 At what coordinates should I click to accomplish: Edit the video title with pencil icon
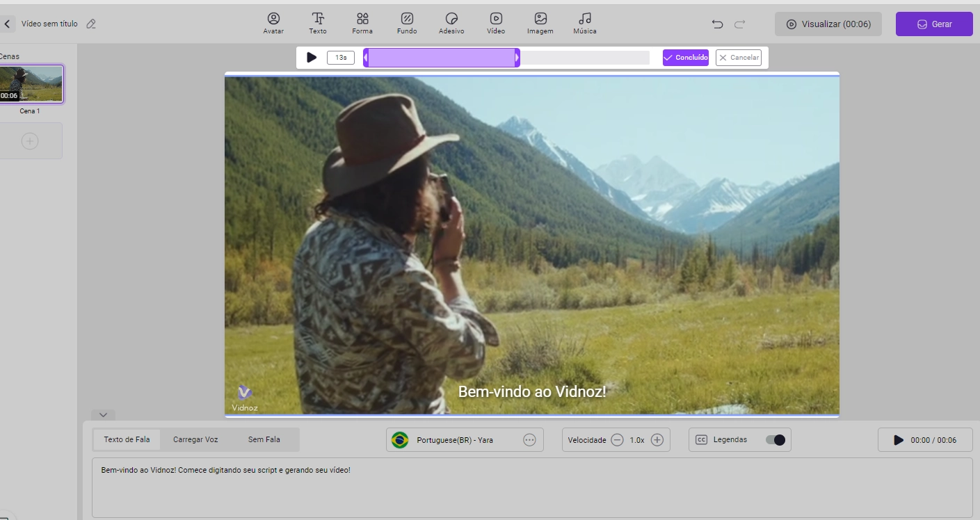coord(91,24)
